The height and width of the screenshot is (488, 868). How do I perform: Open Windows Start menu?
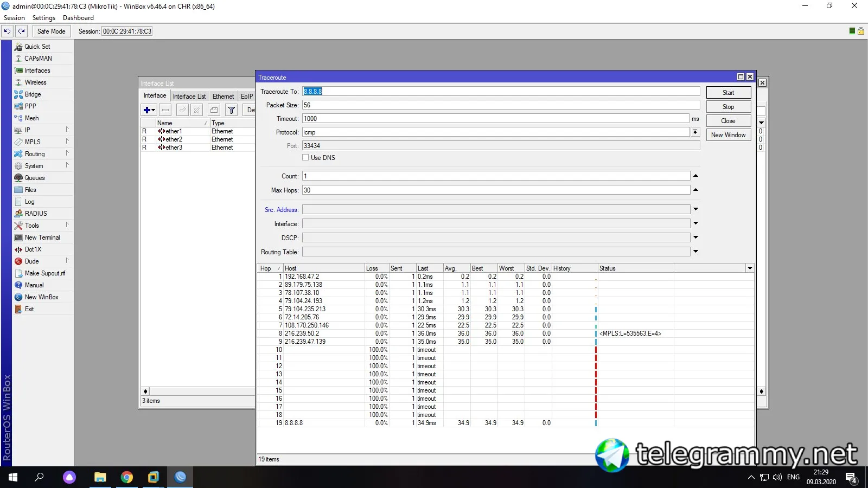click(x=13, y=477)
